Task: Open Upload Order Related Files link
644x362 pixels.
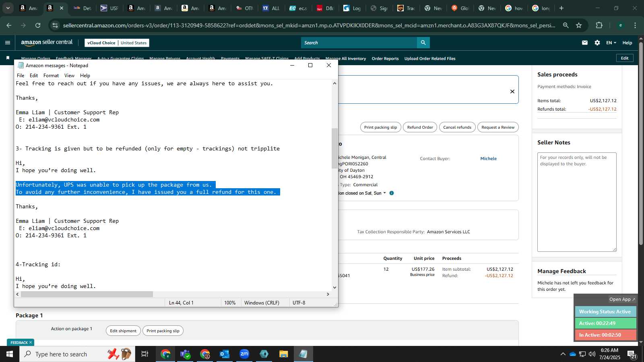Action: coord(430,59)
